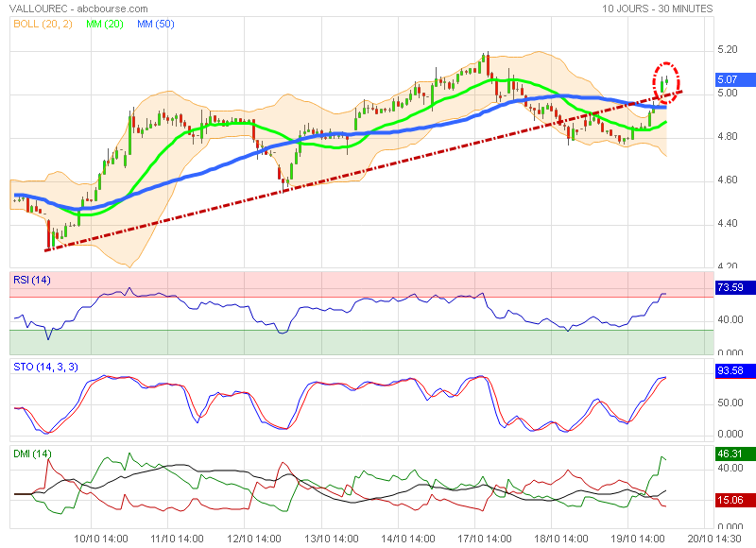Click the current price badge 5.07
Viewport: 756px width, 548px height.
tap(735, 79)
